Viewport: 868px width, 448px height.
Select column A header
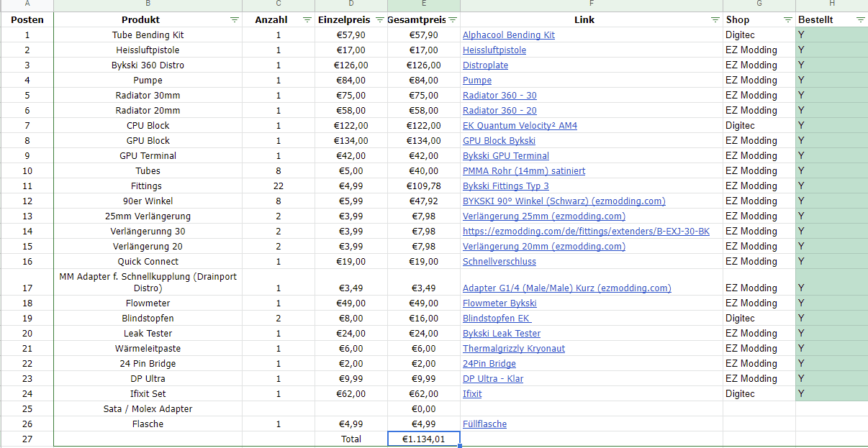click(27, 5)
